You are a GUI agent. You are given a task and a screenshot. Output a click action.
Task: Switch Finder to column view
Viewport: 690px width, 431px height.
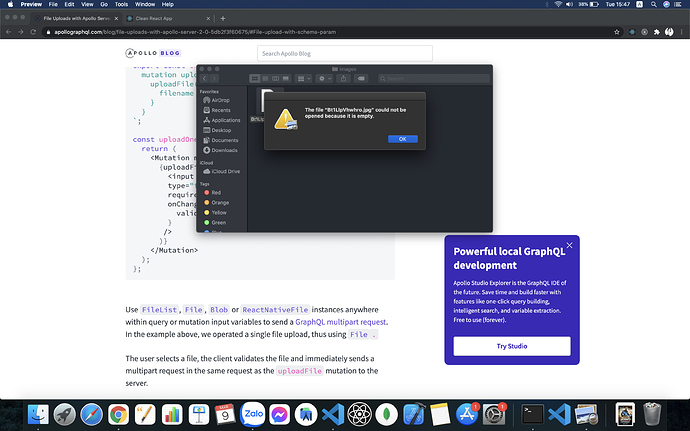pyautogui.click(x=275, y=78)
